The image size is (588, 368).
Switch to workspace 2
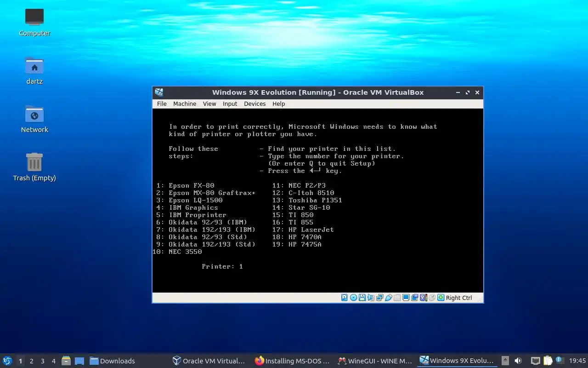coord(31,361)
